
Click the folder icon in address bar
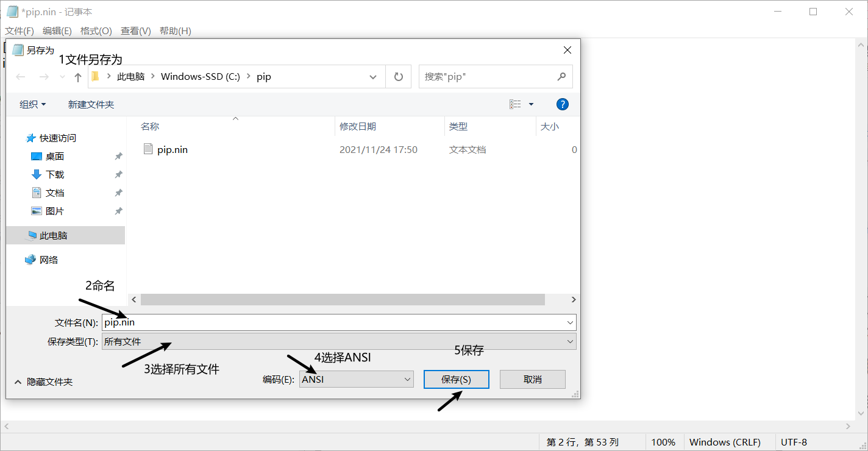(x=95, y=76)
